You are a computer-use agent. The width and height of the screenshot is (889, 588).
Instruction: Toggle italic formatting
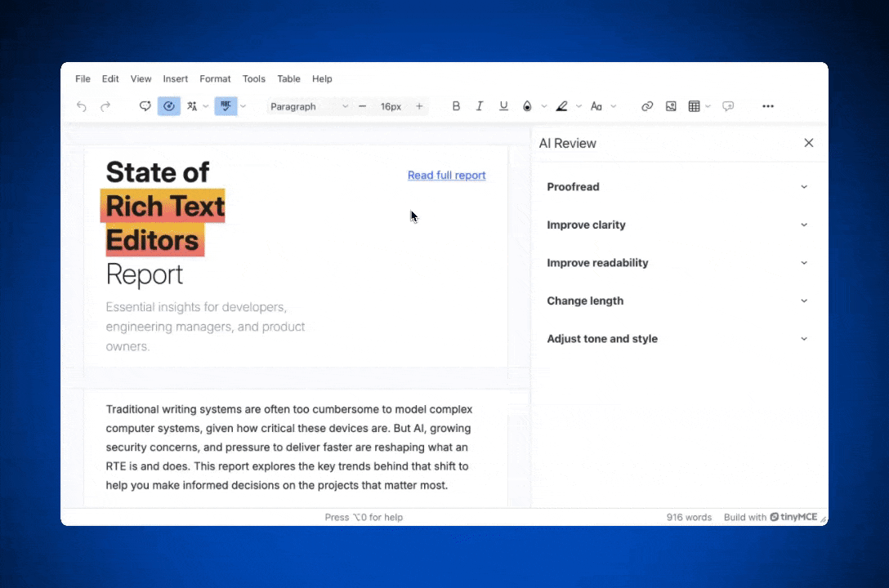click(480, 106)
